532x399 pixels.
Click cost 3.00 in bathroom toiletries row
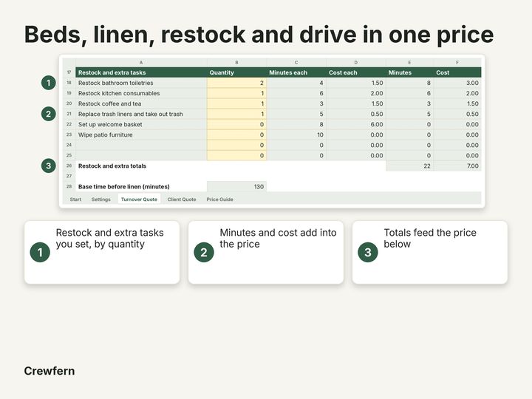click(x=457, y=83)
